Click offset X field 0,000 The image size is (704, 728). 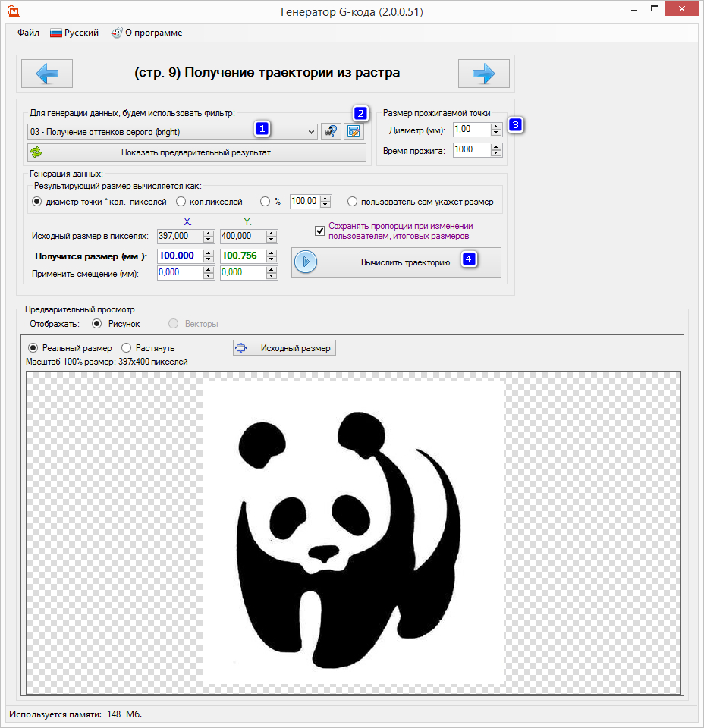(181, 272)
